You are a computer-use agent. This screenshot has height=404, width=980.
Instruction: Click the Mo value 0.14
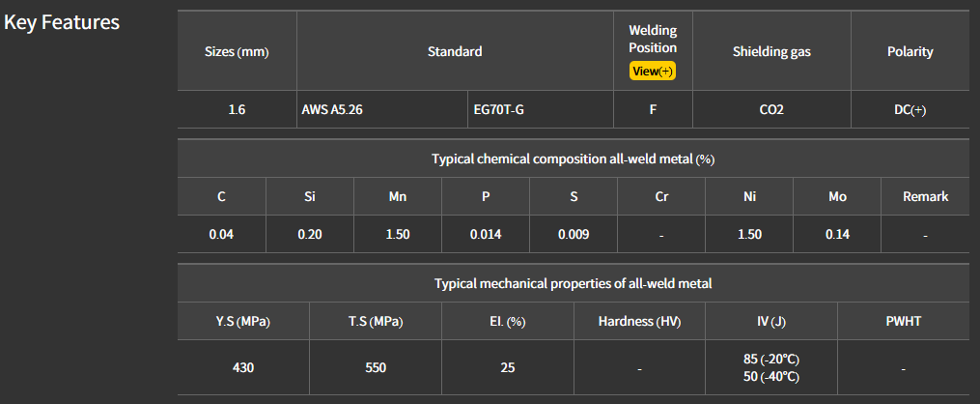837,234
